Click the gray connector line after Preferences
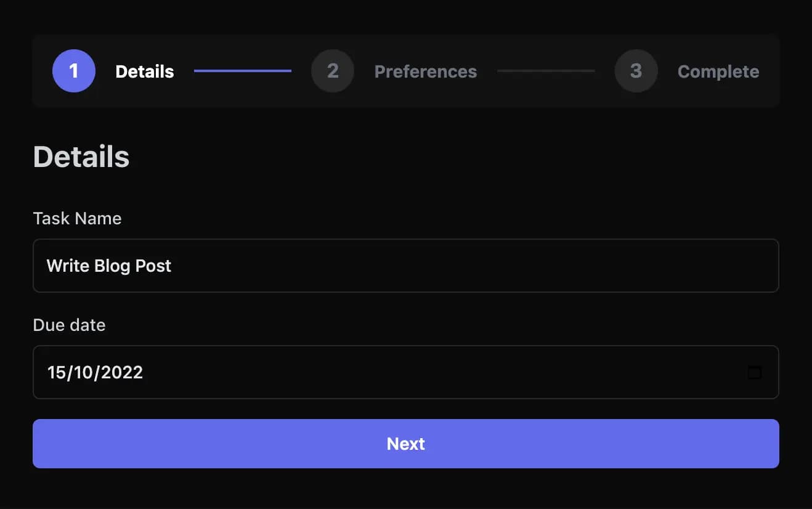 (x=546, y=71)
